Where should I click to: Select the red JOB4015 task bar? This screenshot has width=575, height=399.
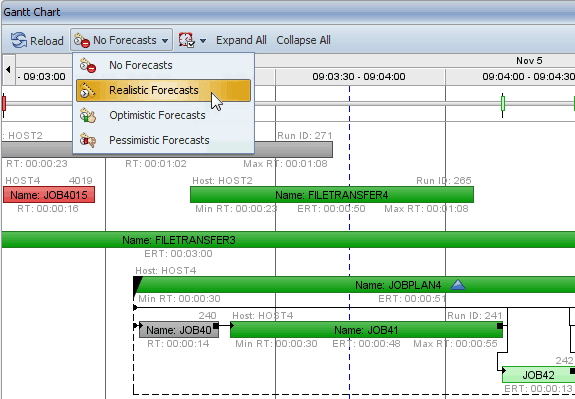coord(49,195)
